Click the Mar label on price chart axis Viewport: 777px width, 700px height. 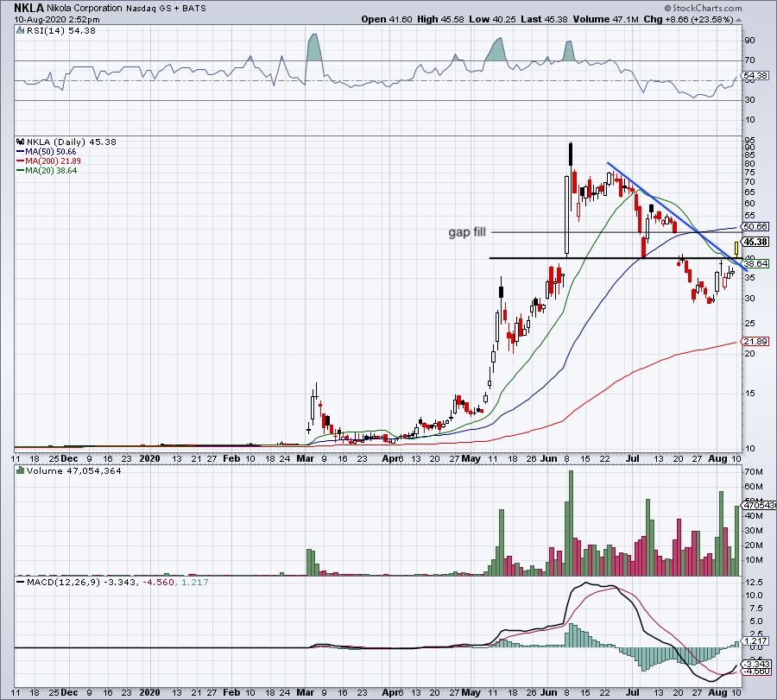306,458
